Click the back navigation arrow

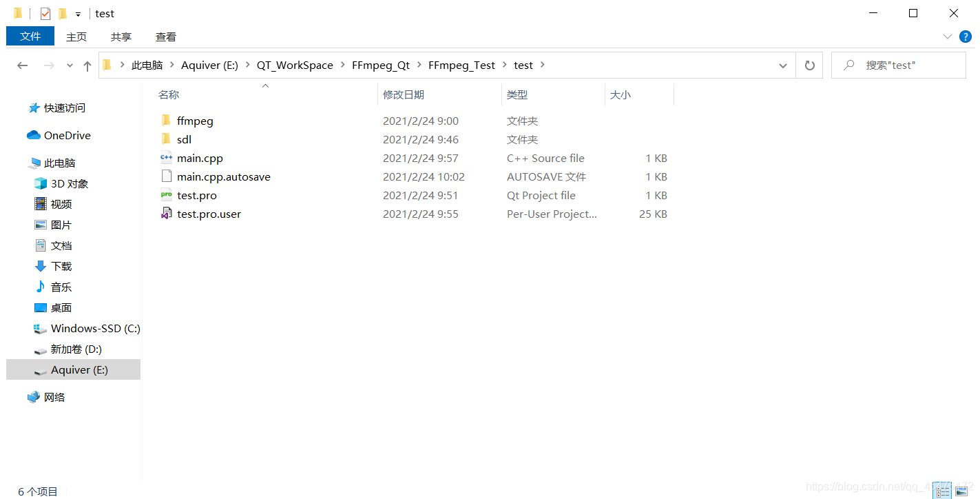[22, 65]
